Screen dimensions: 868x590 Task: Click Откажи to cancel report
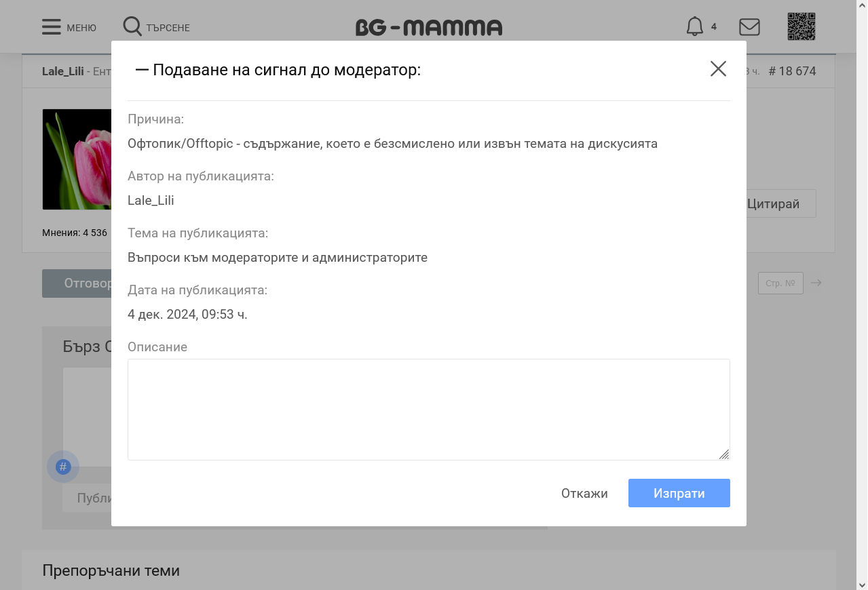(x=584, y=493)
